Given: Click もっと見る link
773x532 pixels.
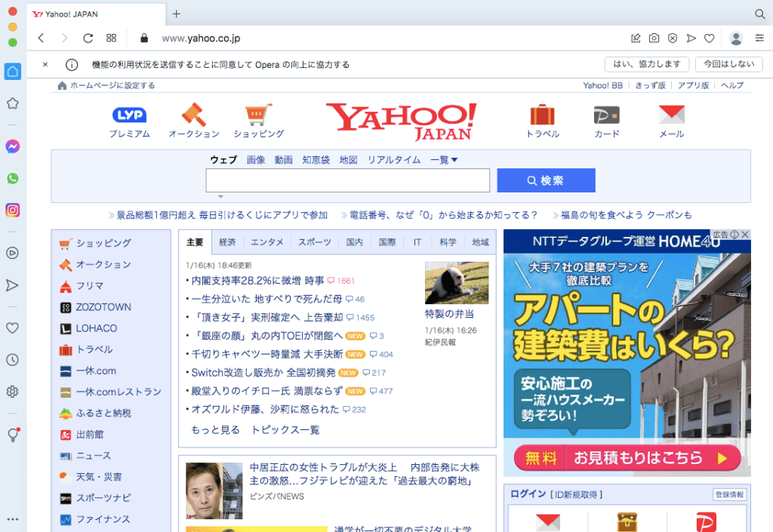Looking at the screenshot, I should (215, 429).
